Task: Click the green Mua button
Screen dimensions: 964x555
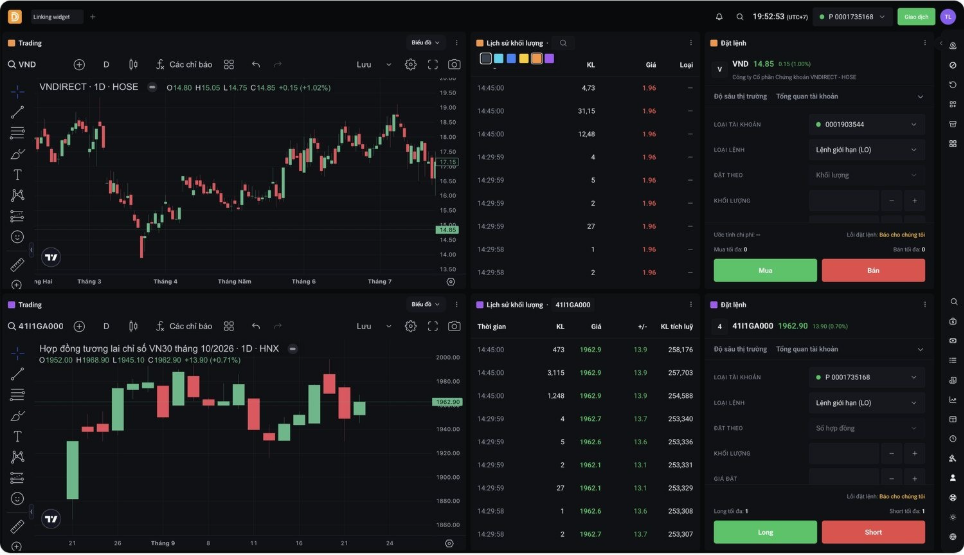Action: (x=765, y=270)
